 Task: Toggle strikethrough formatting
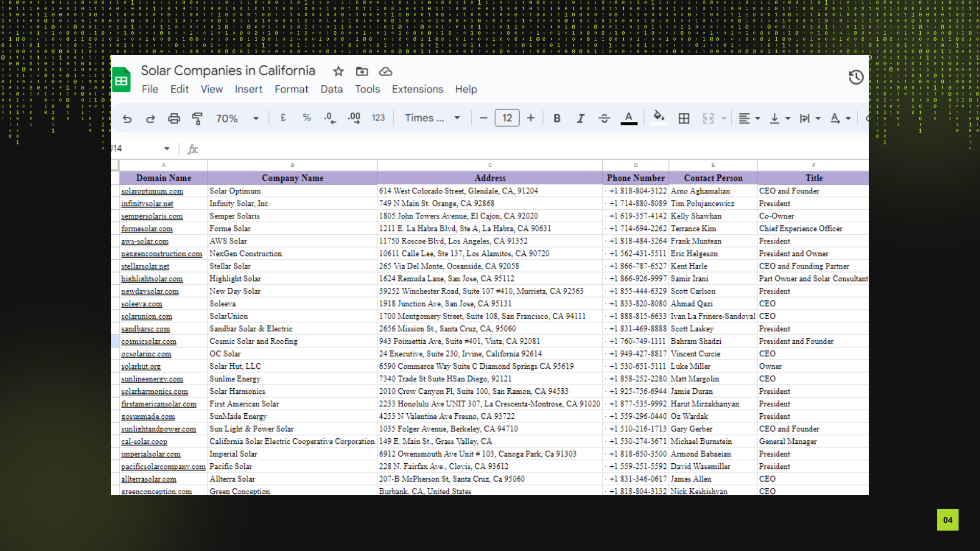pos(604,118)
